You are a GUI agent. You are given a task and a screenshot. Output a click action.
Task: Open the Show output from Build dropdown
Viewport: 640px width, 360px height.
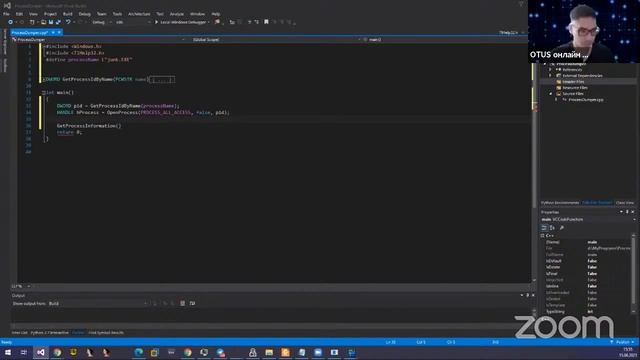pos(98,304)
